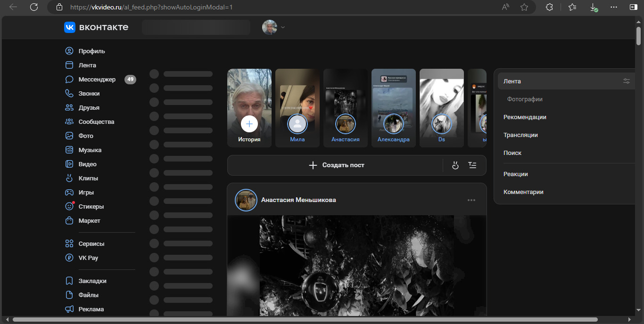This screenshot has height=324, width=644.
Task: Click the read aloud icon in address bar
Action: [506, 7]
